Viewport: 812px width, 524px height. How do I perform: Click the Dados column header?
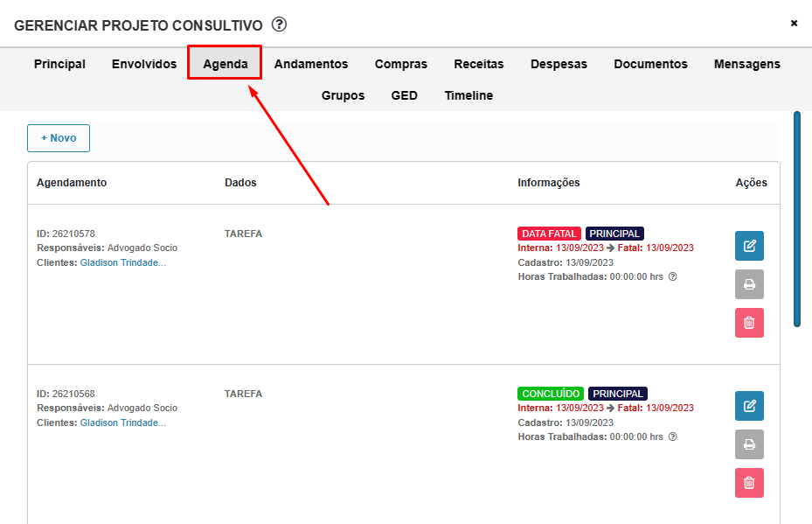click(240, 183)
